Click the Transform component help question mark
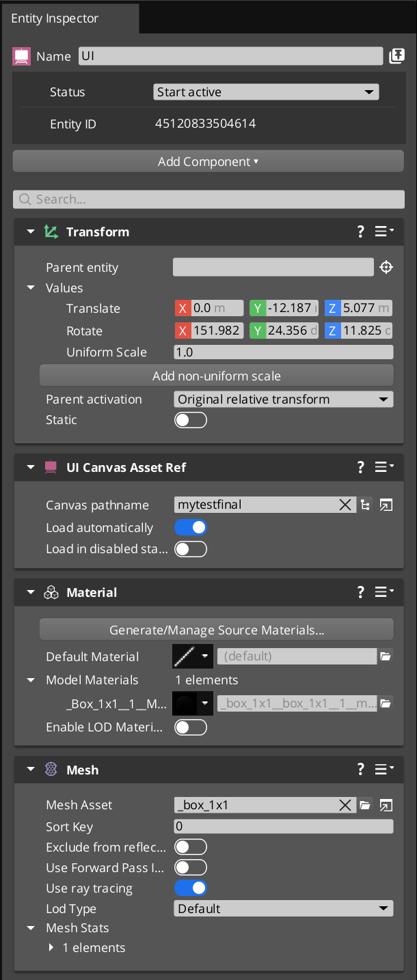This screenshot has height=980, width=417. click(360, 232)
